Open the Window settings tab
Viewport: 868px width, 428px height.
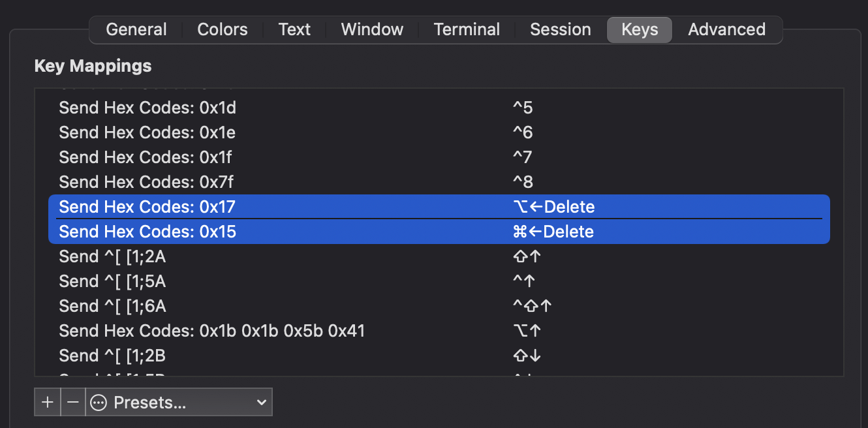(371, 29)
